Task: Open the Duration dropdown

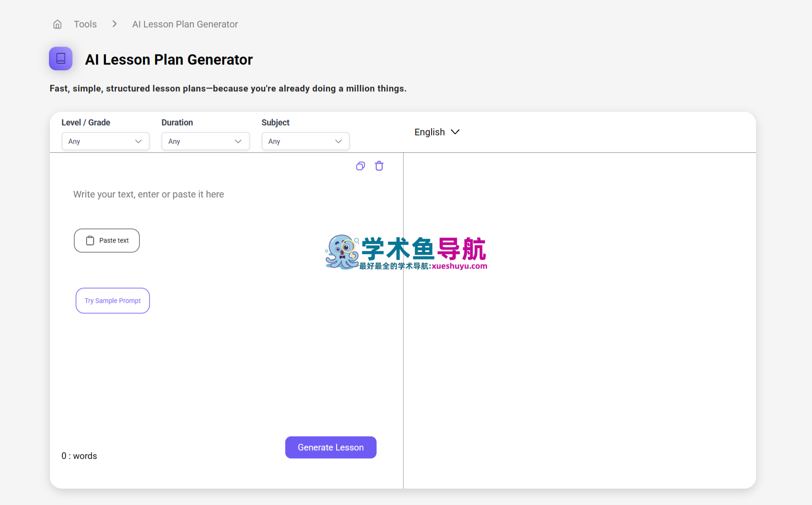Action: 205,141
